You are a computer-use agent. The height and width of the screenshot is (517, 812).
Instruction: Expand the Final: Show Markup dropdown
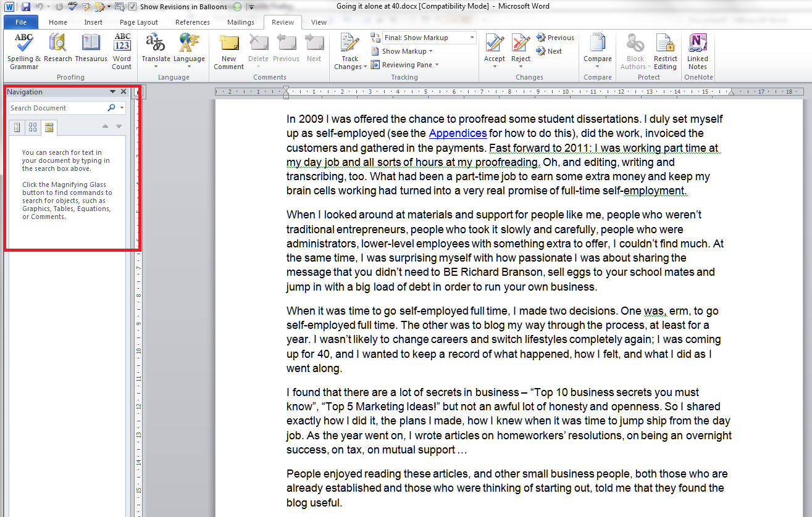pyautogui.click(x=472, y=38)
